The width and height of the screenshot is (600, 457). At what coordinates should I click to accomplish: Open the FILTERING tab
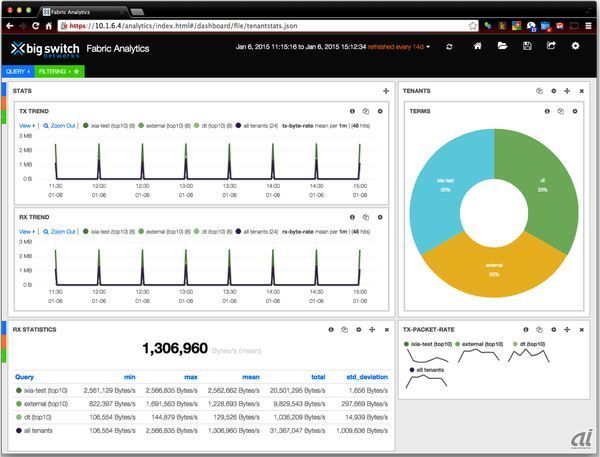[53, 72]
